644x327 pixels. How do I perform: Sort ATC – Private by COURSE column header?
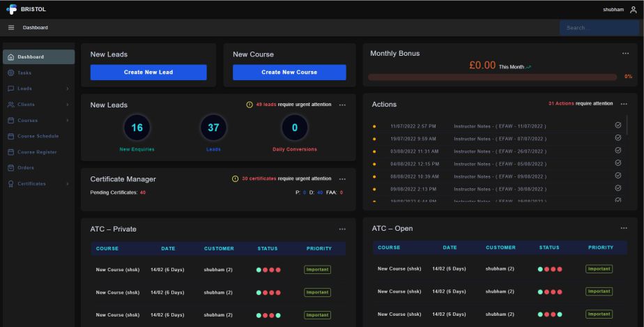coord(107,248)
